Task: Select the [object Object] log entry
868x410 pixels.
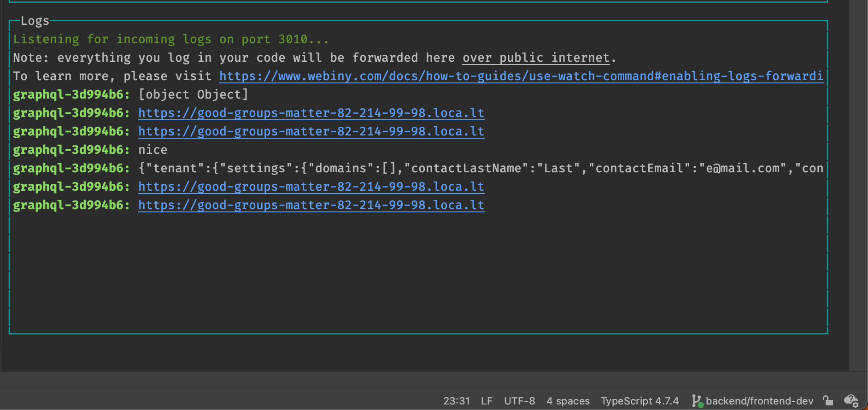Action: coord(193,94)
